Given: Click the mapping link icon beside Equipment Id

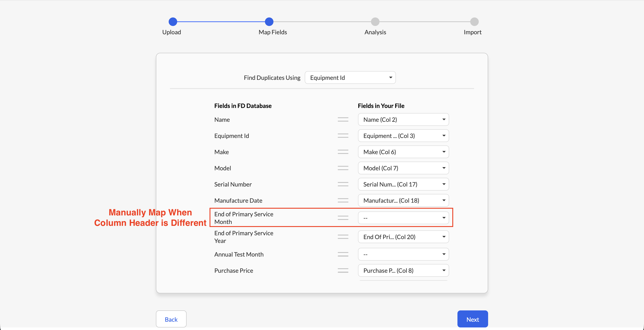Looking at the screenshot, I should coord(343,136).
